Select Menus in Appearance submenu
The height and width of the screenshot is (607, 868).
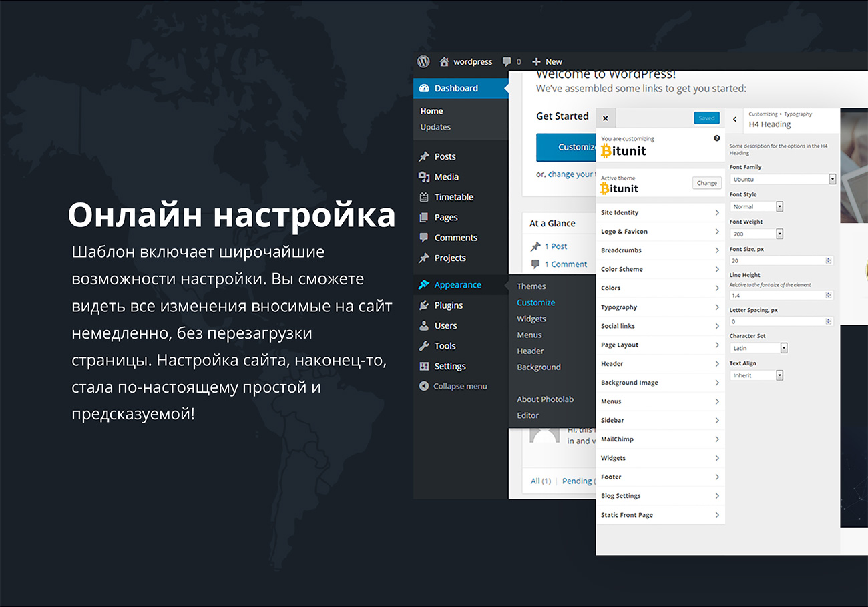[x=529, y=335]
